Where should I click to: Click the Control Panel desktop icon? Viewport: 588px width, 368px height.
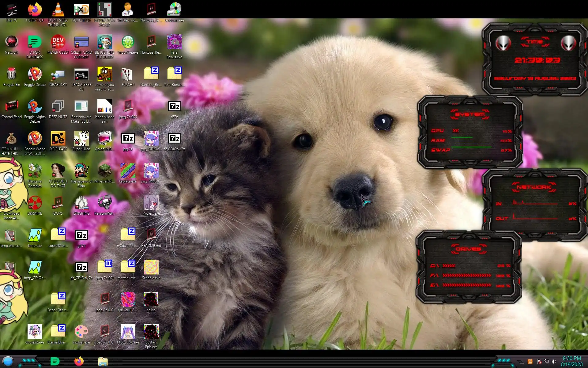click(11, 107)
